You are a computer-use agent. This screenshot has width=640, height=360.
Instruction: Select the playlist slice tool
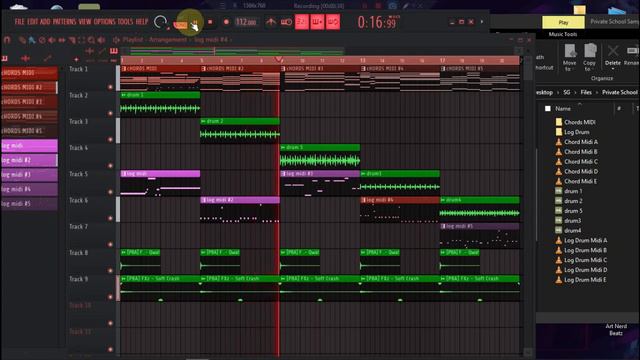click(x=71, y=40)
